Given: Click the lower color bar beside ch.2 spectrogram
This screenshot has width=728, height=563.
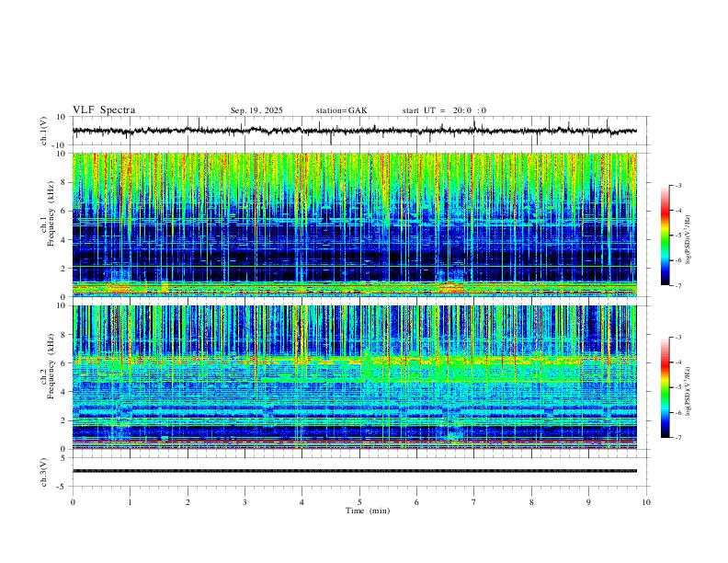Looking at the screenshot, I should [665, 387].
